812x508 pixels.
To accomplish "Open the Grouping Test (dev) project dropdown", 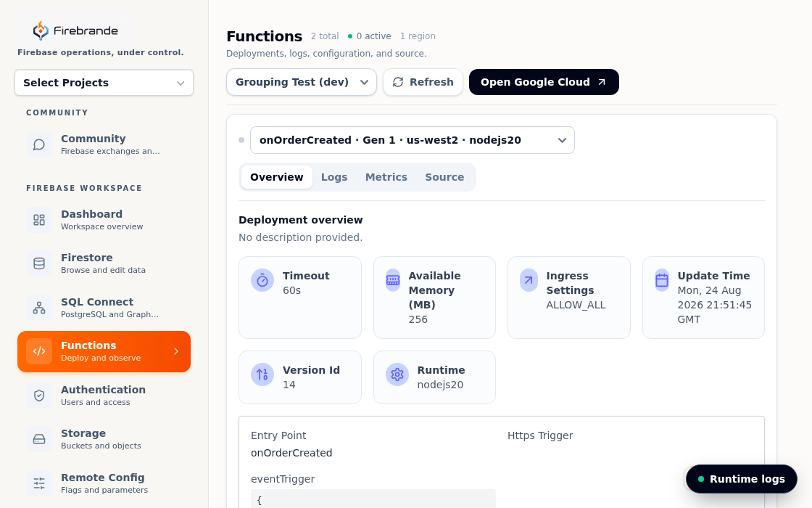I will (x=302, y=82).
